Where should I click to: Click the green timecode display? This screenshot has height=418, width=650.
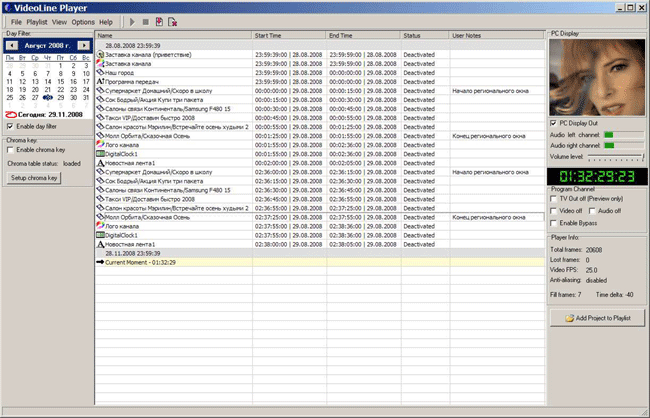tap(597, 177)
